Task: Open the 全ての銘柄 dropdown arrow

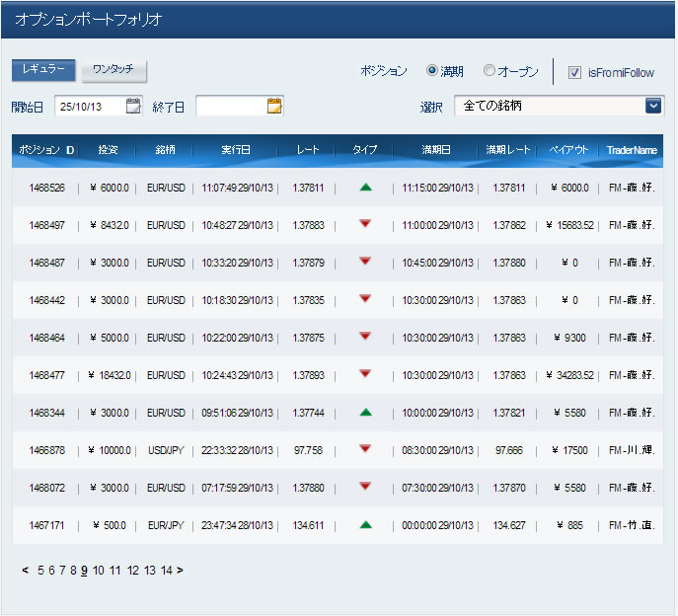Action: click(653, 106)
